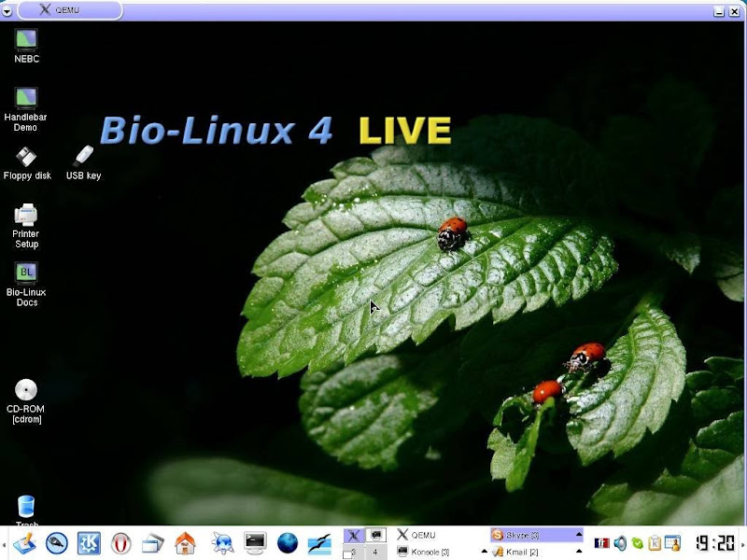747x560 pixels.
Task: Click the 19:20 panel clock
Action: tap(715, 543)
